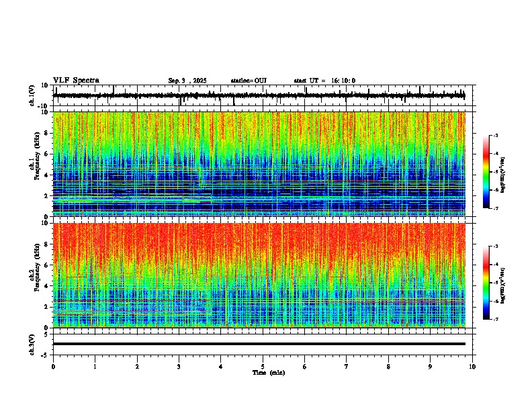
Task: Click the ch.1 colorbar log(PSD) label
Action: pyautogui.click(x=503, y=175)
